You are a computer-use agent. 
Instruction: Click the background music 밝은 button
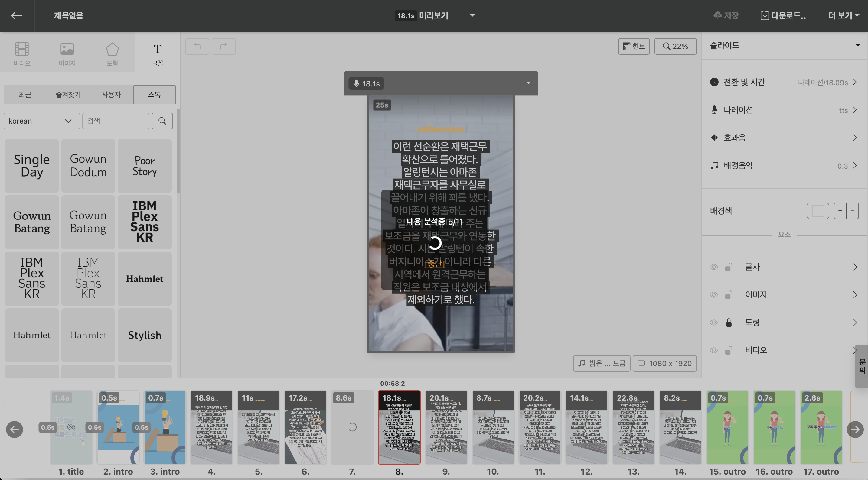602,363
